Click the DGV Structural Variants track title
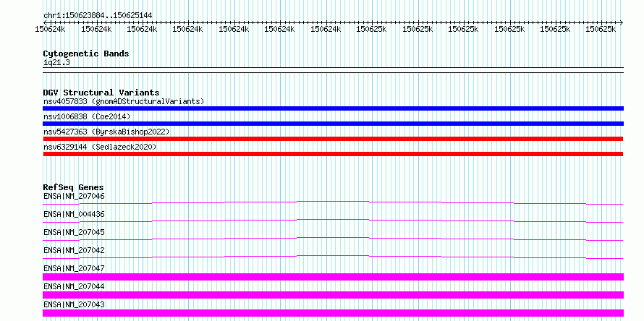This screenshot has height=321, width=644. [101, 93]
